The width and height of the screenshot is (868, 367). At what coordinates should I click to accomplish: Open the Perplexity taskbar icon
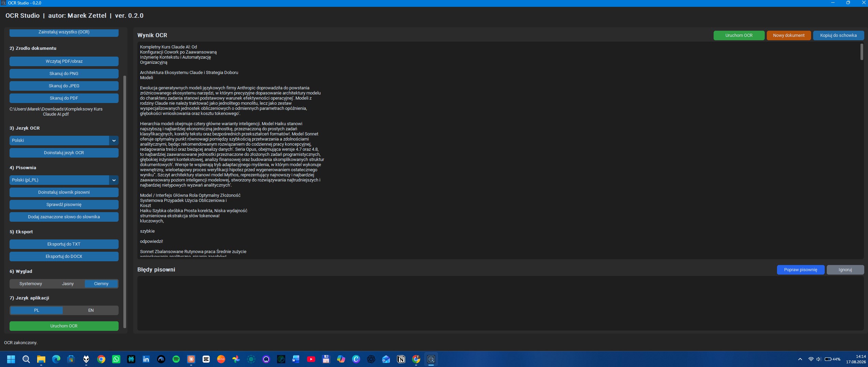(x=131, y=359)
